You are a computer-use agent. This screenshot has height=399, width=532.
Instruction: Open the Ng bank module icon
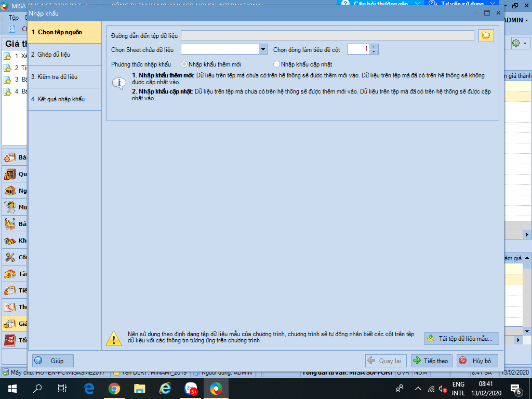(x=10, y=191)
